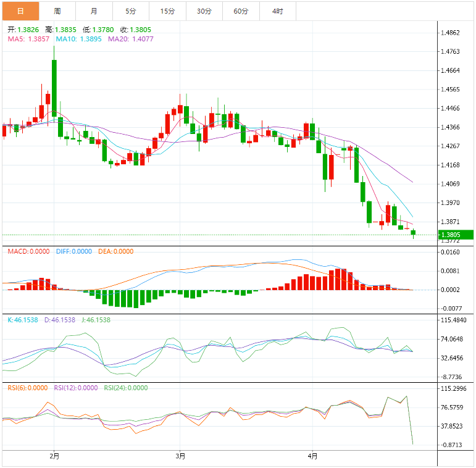
Task: Open the 4时 timeframe tab
Action: [x=278, y=11]
